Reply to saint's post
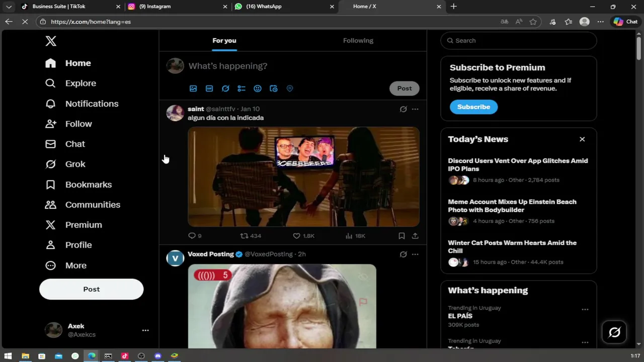 [195, 236]
